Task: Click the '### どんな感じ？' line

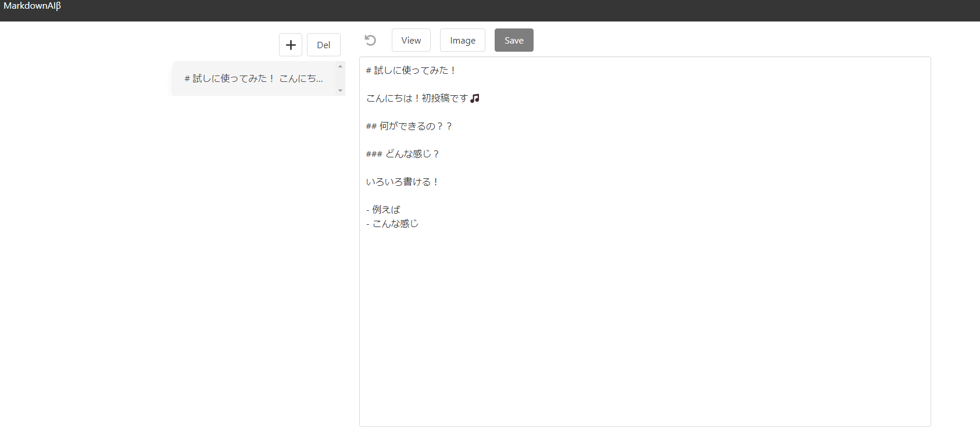Action: 403,154
